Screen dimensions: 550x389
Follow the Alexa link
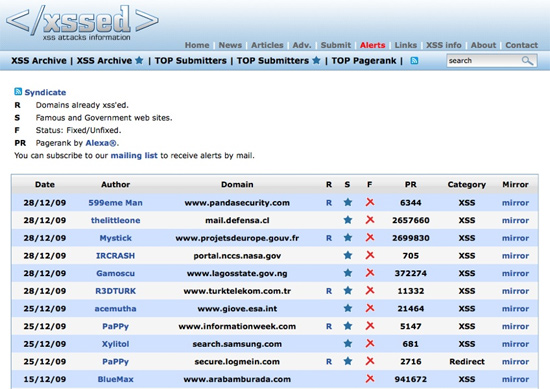(x=101, y=143)
